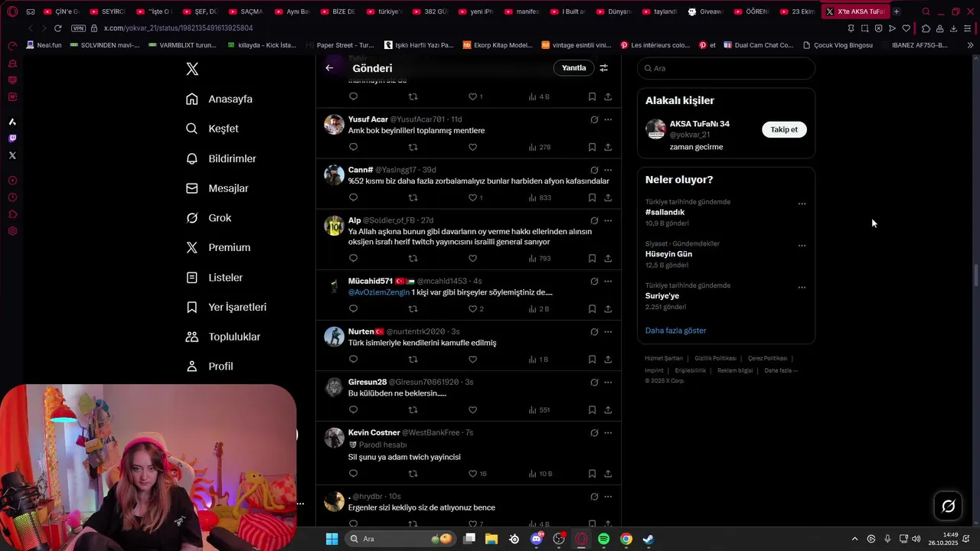This screenshot has height=551, width=980.
Task: Open Listeler lists page
Action: (x=214, y=277)
